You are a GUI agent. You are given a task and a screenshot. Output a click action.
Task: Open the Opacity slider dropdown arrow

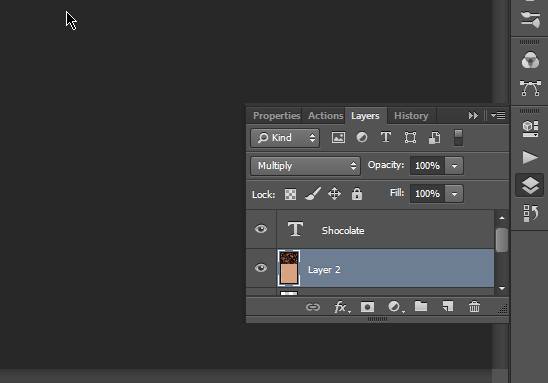click(x=454, y=166)
